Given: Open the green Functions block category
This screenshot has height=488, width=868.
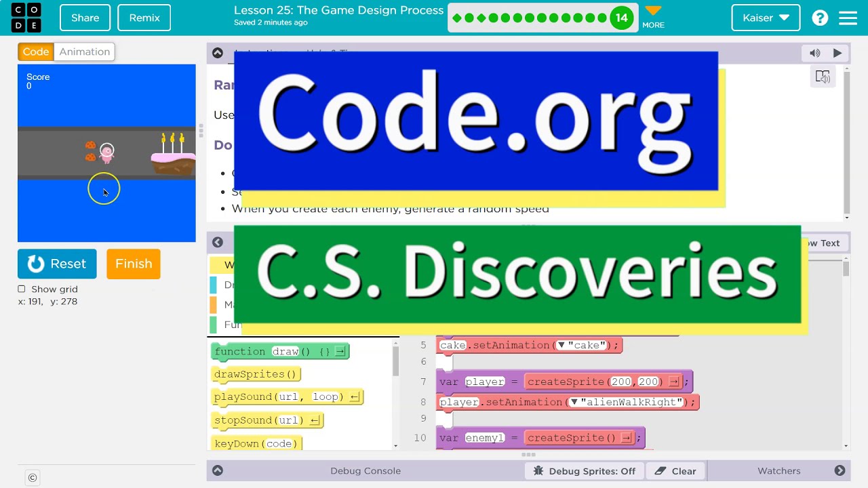Looking at the screenshot, I should click(222, 325).
